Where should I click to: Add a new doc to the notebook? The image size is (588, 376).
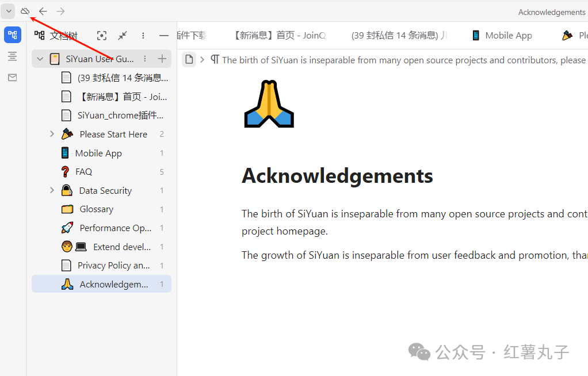click(x=162, y=59)
